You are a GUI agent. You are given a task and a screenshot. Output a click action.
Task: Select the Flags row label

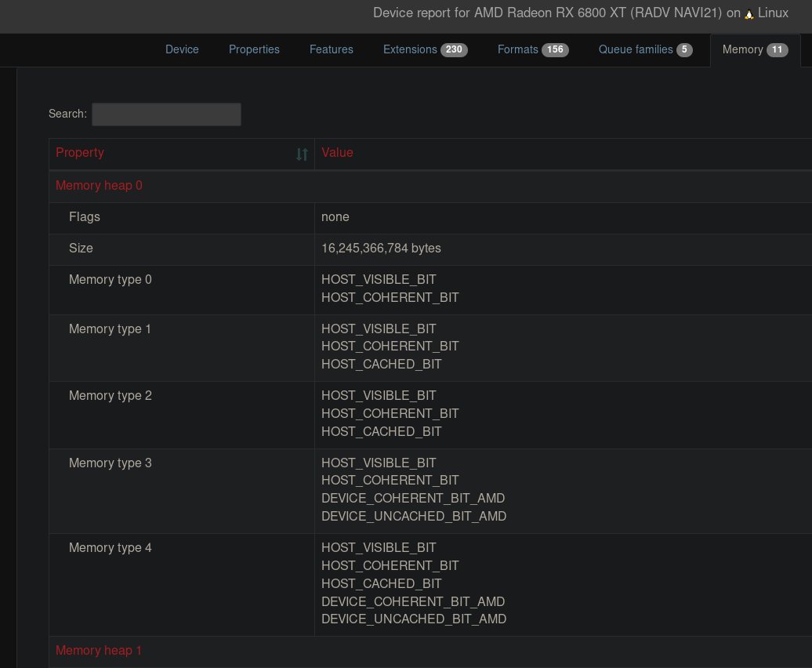coord(85,217)
